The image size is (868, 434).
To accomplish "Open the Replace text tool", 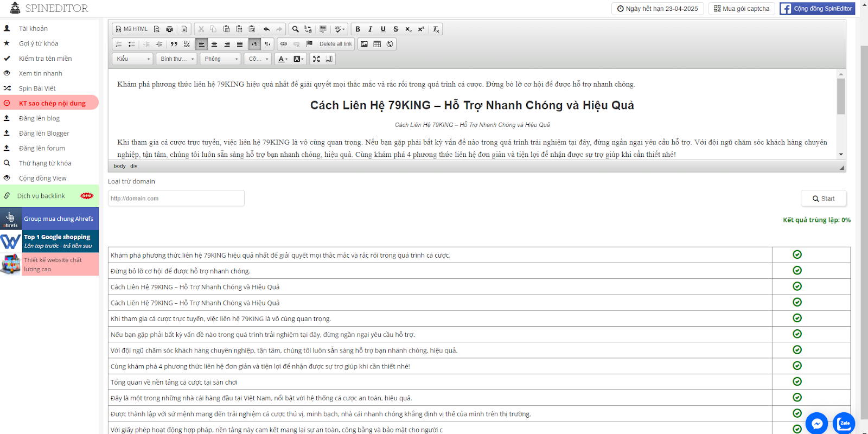I will 308,29.
